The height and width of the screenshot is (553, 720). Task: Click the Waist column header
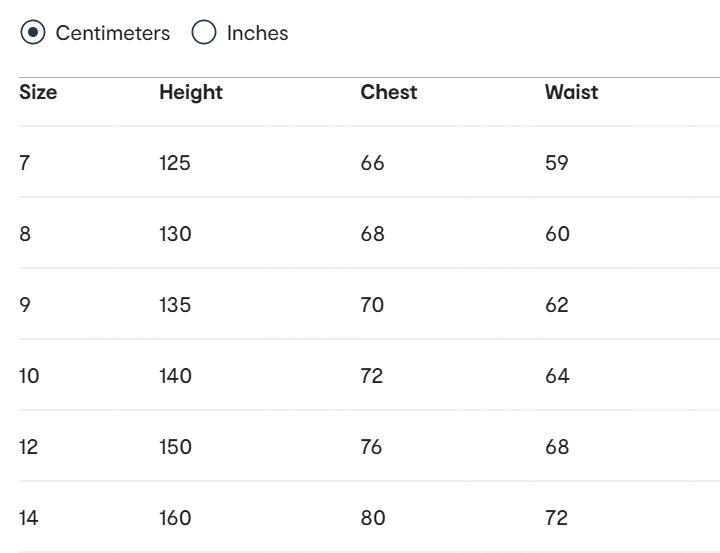572,93
